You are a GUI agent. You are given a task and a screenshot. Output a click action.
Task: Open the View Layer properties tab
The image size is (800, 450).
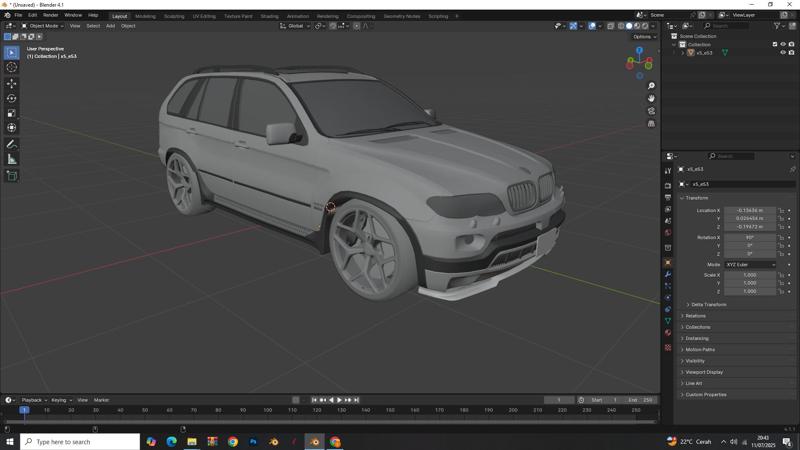click(x=668, y=209)
